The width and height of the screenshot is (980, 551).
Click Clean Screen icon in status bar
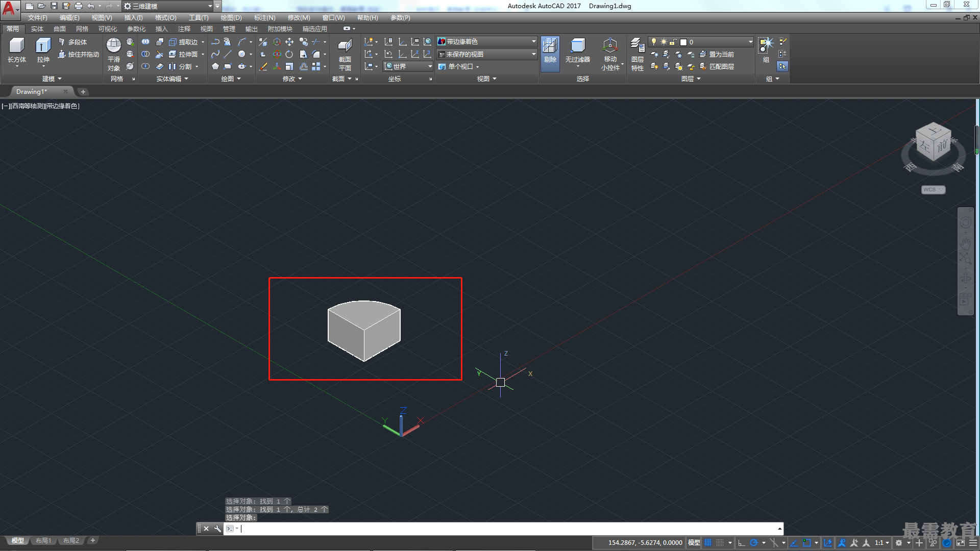point(961,543)
